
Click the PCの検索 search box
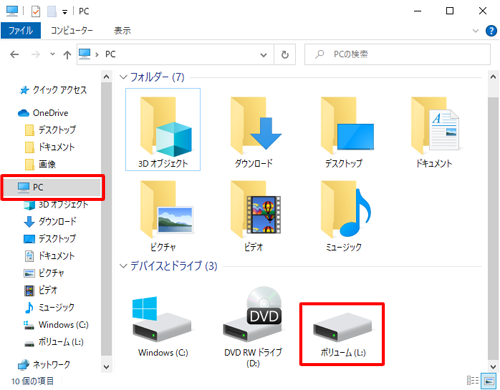[x=397, y=54]
